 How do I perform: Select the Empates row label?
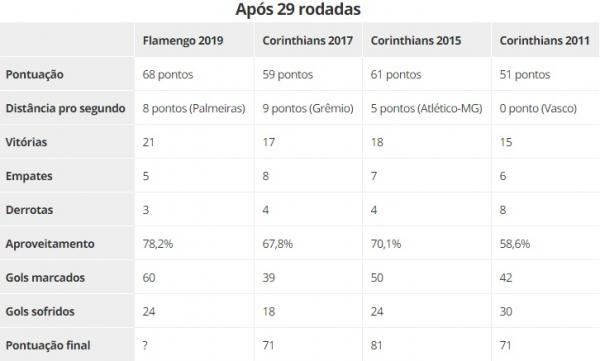[x=29, y=176]
